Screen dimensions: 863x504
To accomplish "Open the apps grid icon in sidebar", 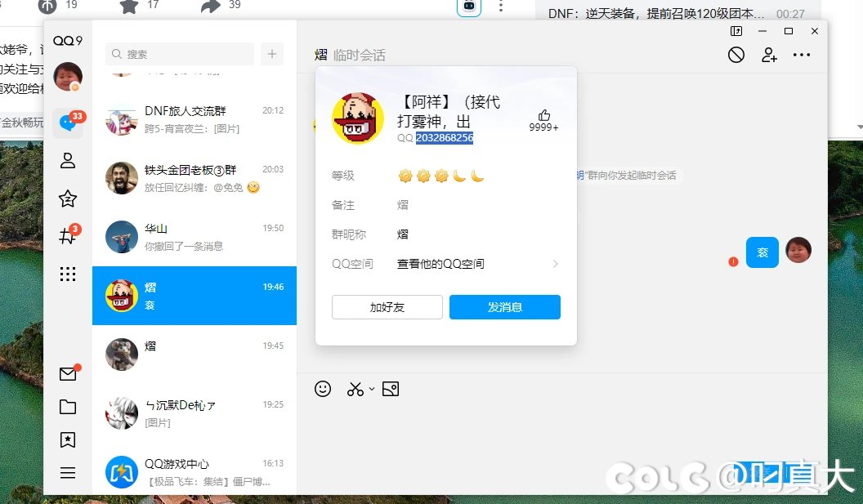I will click(68, 274).
